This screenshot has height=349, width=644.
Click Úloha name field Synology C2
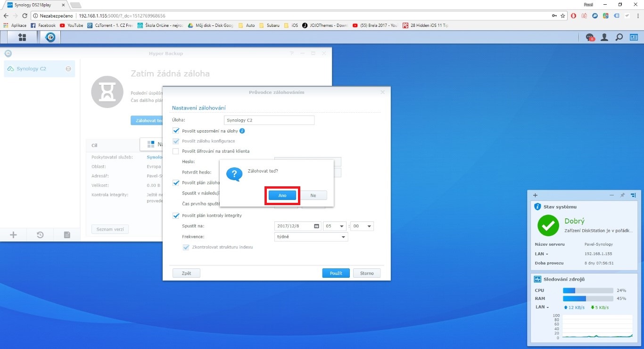coord(269,120)
